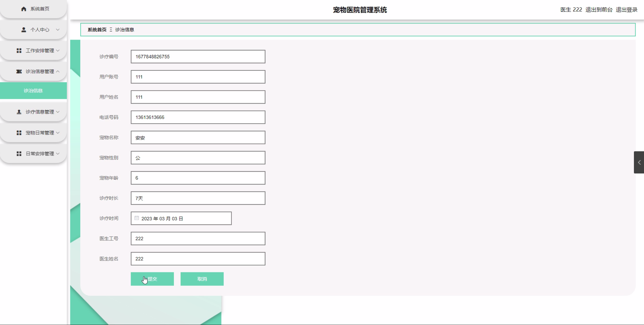Open the calendar icon in 诊疗时间 field
Screen dimensions: 644x325
(x=137, y=218)
